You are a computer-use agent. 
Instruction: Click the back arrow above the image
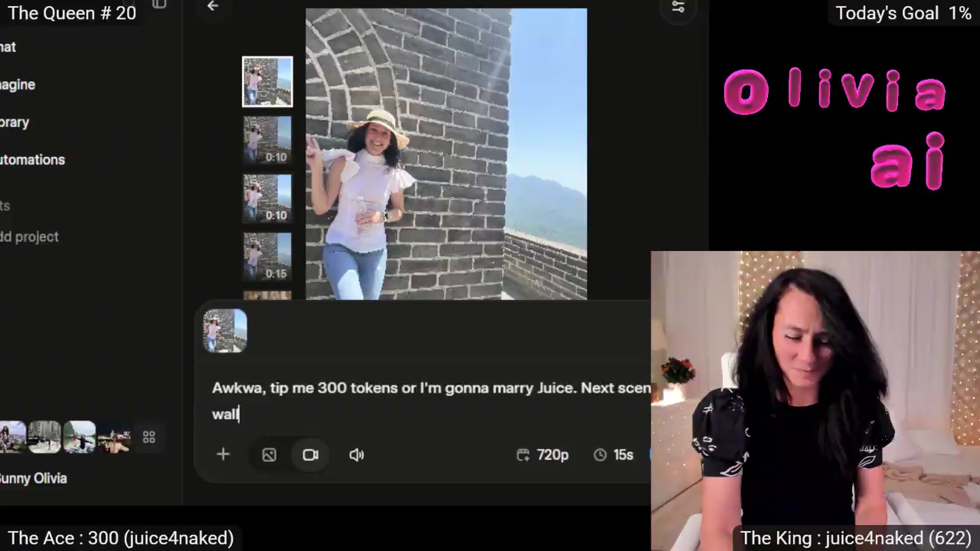click(x=213, y=6)
